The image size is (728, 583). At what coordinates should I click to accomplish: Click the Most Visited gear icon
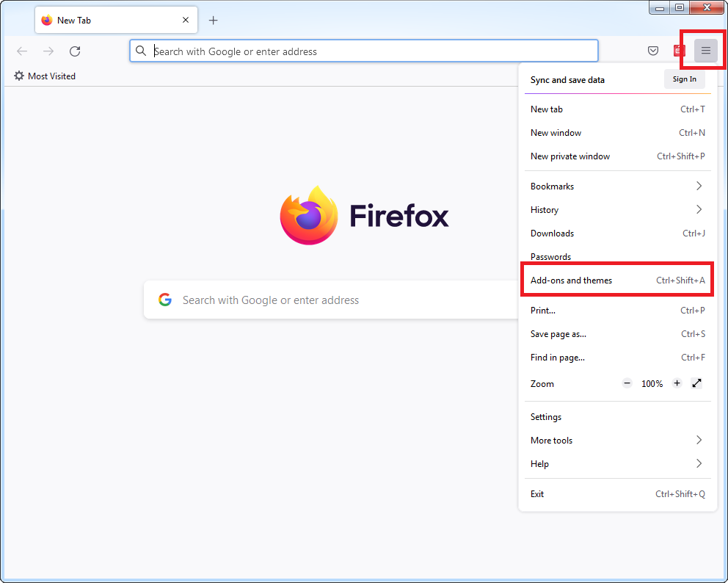pos(19,76)
